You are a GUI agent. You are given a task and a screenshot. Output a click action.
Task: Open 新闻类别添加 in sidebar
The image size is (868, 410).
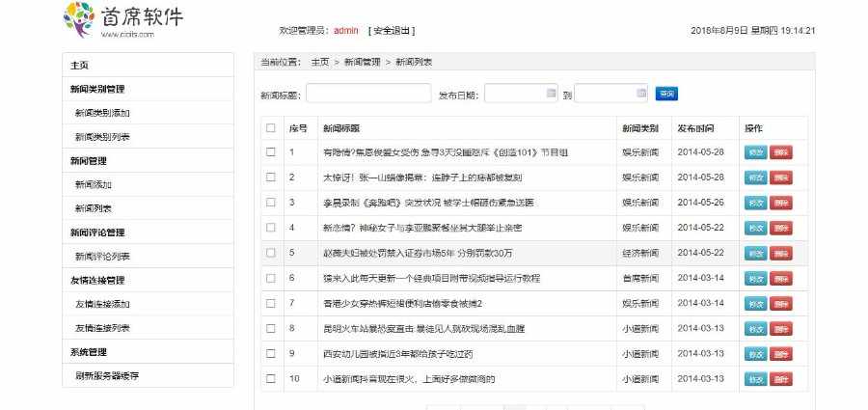pyautogui.click(x=148, y=113)
